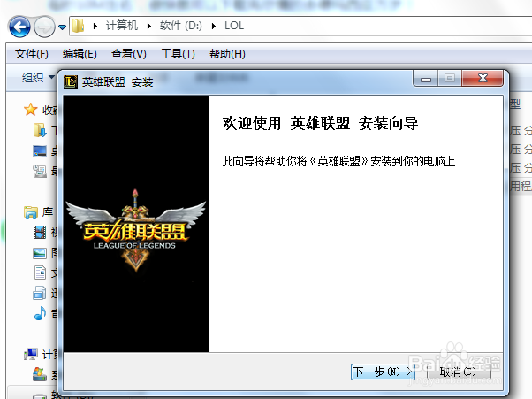The height and width of the screenshot is (399, 532).
Task: Click the Videos library film icon
Action: click(x=40, y=233)
